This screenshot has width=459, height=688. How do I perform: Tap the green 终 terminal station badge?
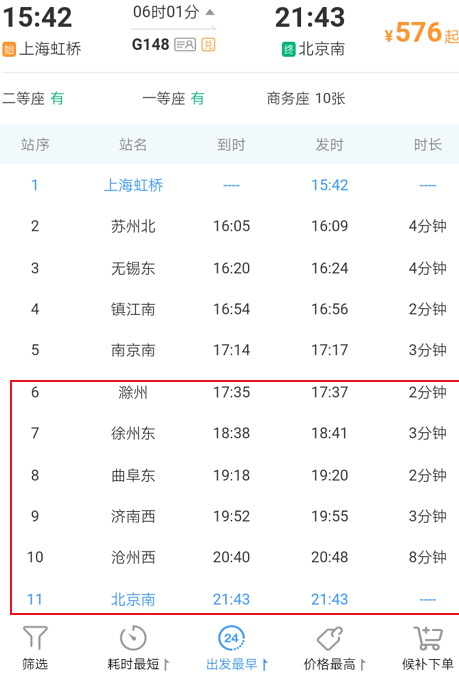[289, 49]
